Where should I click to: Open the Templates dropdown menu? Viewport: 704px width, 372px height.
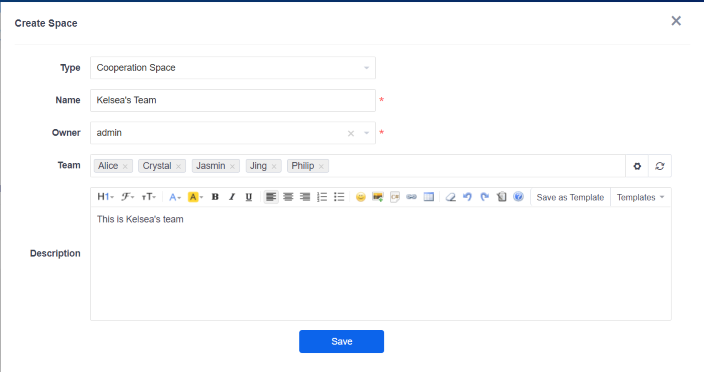pyautogui.click(x=640, y=197)
